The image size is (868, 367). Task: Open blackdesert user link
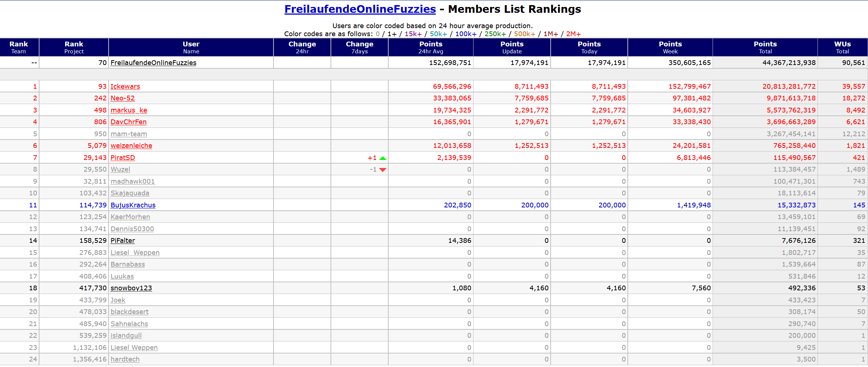(130, 312)
